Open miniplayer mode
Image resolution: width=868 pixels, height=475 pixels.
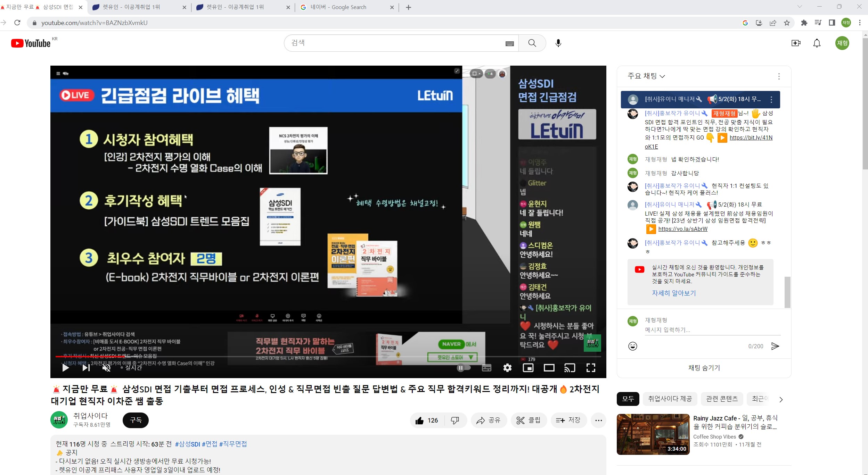[528, 368]
